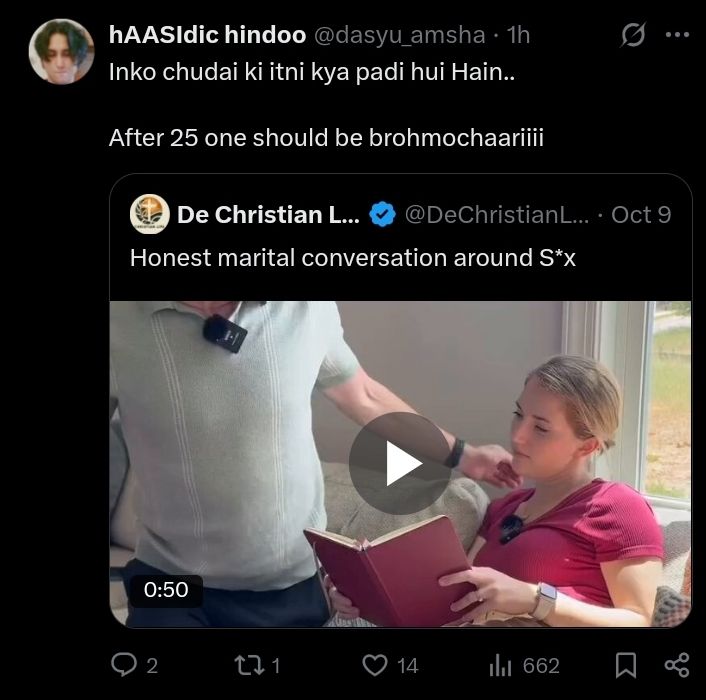706x700 pixels.
Task: Open the Oct 9 quoted tweet date
Action: [x=641, y=214]
